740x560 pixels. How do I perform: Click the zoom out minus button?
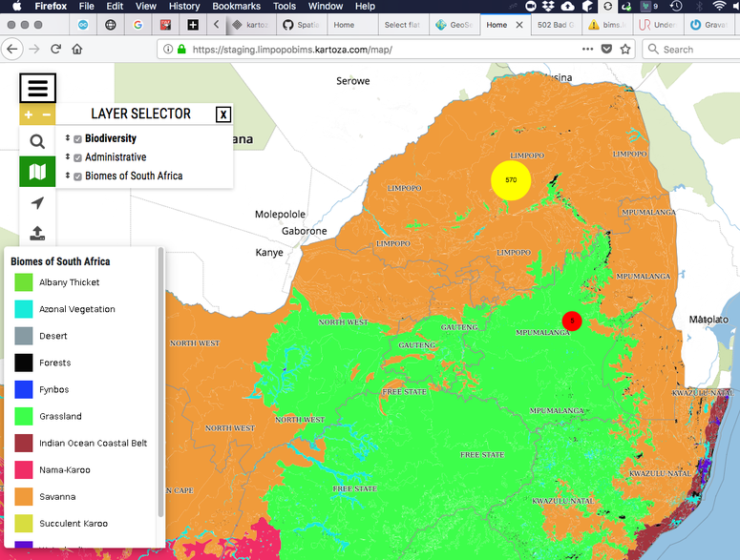47,115
